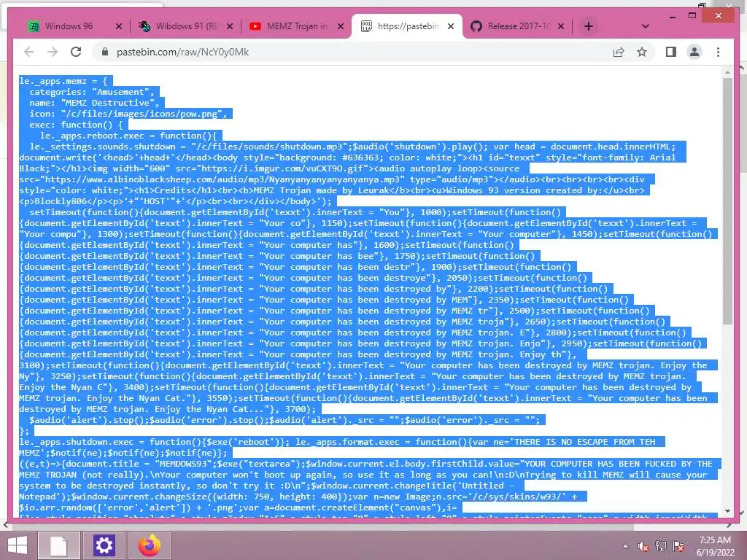Click the YouTube favicon on tab

(x=255, y=26)
